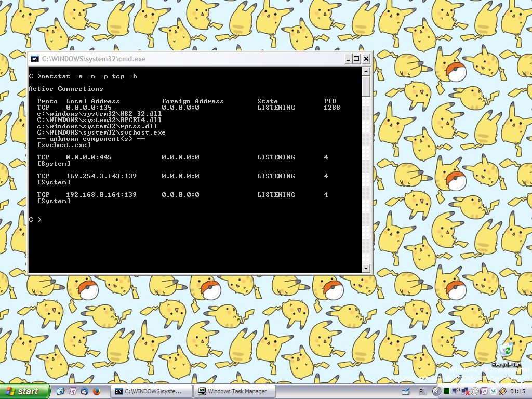The height and width of the screenshot is (399, 532).
Task: Launch OneNote from the quick launch bar
Action: (72, 391)
